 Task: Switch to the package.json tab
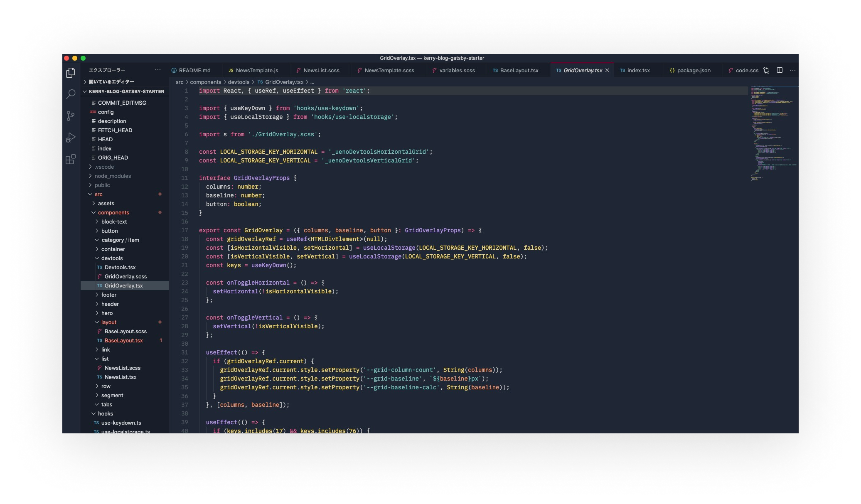(x=693, y=71)
